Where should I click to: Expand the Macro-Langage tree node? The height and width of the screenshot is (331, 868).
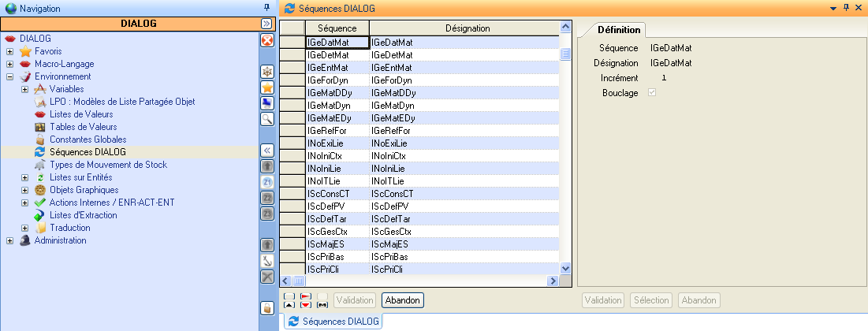point(9,64)
